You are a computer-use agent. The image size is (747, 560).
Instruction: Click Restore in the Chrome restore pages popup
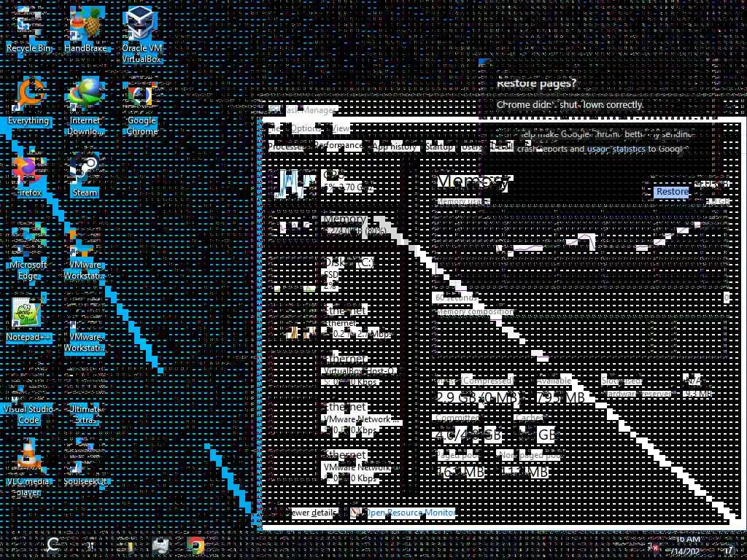672,192
